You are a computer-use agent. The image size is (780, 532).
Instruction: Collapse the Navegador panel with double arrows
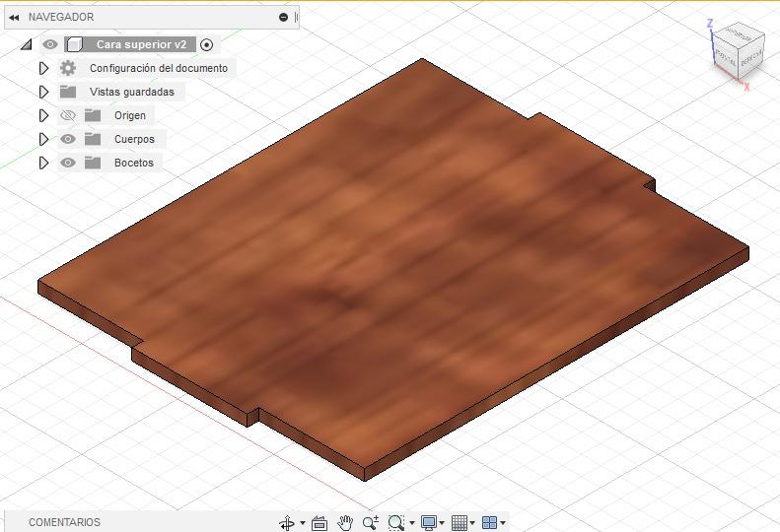(14, 18)
